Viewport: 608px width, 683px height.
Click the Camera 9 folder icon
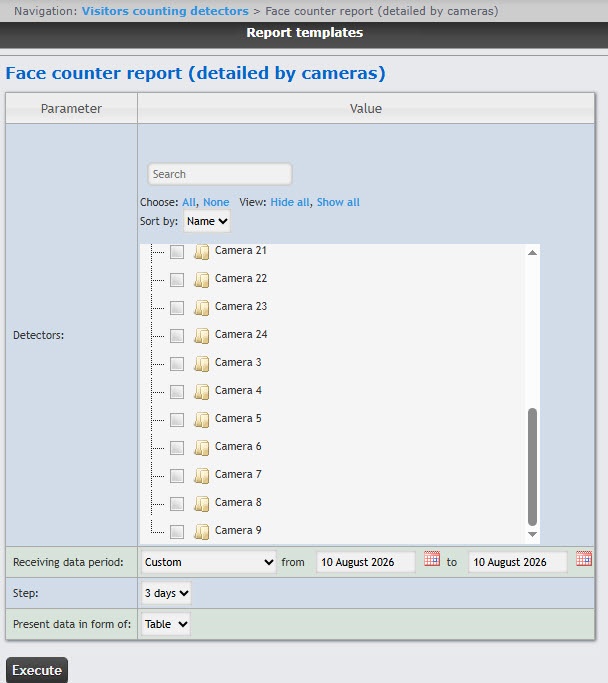click(201, 531)
